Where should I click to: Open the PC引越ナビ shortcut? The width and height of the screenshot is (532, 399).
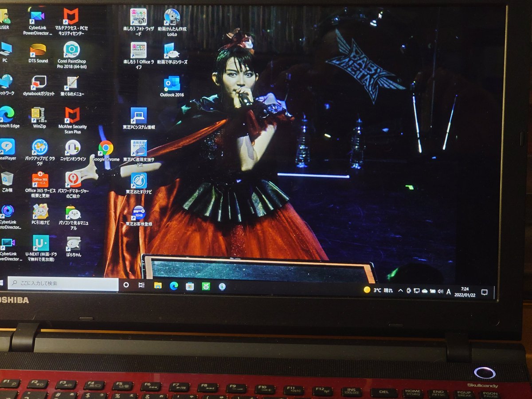(40, 215)
